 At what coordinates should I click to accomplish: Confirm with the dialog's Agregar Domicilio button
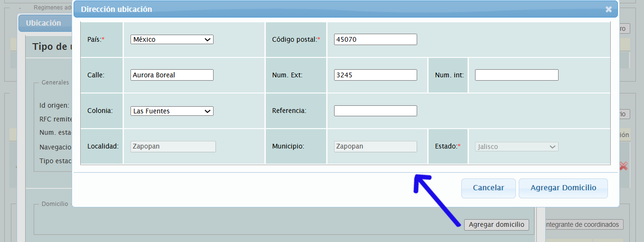[563, 188]
